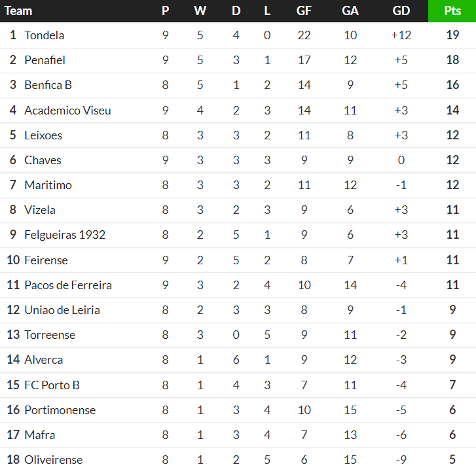Click the Team column header
The image size is (476, 471).
[x=18, y=11]
